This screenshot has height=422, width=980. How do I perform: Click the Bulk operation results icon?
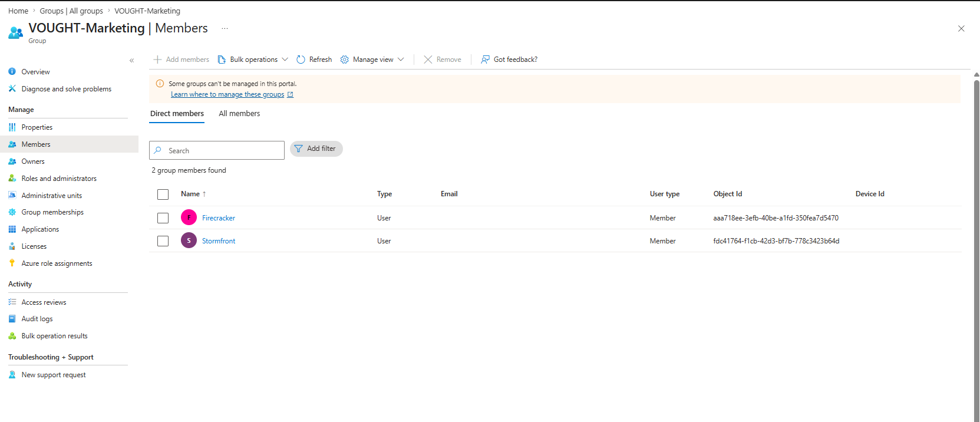(x=12, y=336)
